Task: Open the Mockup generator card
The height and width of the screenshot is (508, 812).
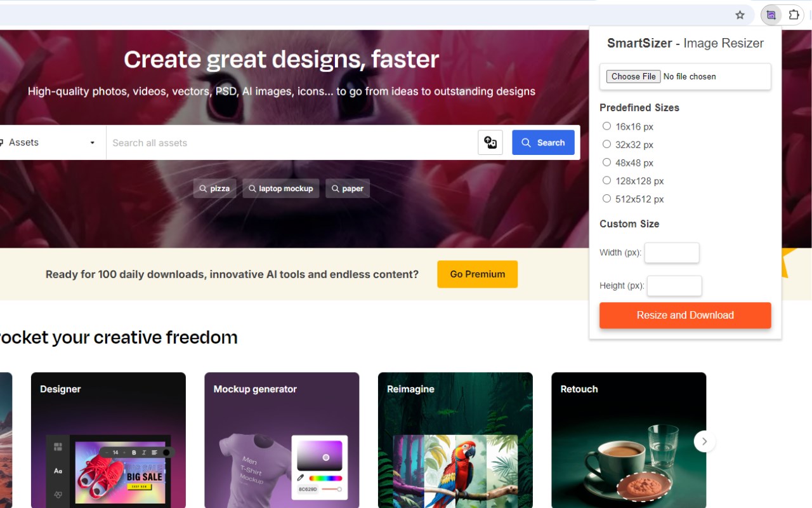Action: (282, 440)
